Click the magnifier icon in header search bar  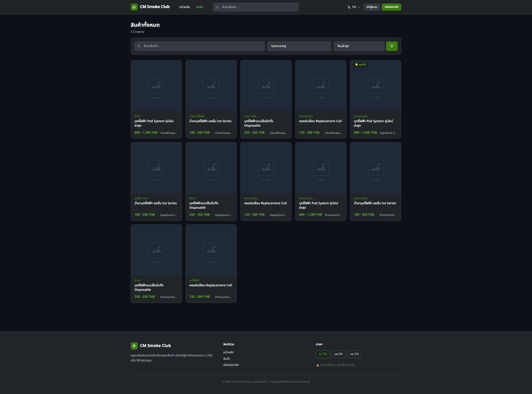coord(217,7)
